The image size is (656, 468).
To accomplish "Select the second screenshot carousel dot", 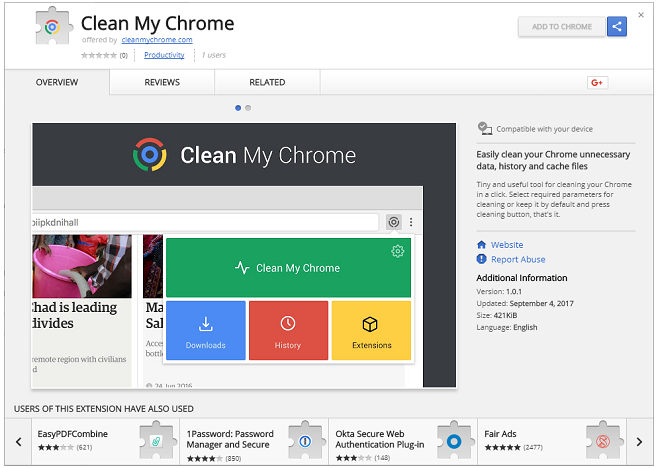I will 248,107.
